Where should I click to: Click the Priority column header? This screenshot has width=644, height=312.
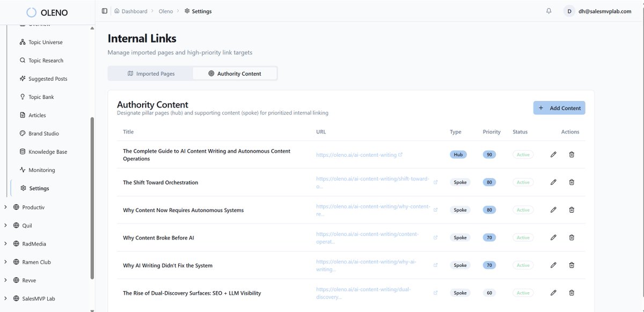pos(492,132)
